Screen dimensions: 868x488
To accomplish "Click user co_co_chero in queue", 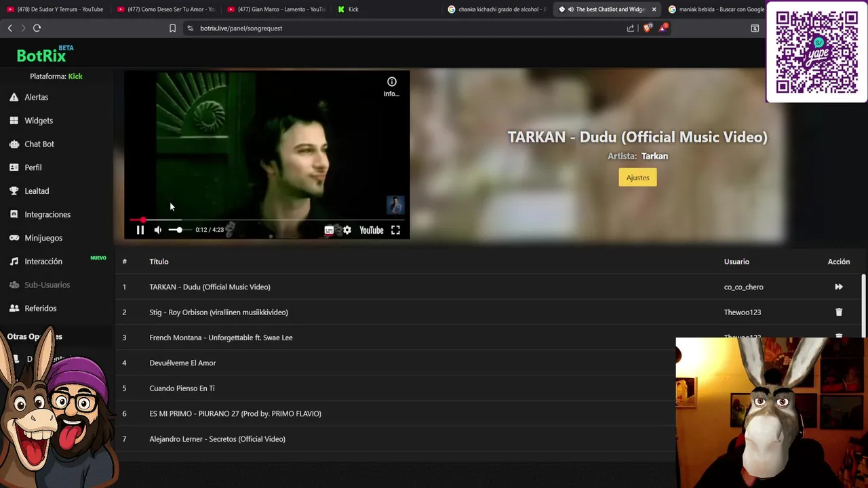I will [x=743, y=287].
